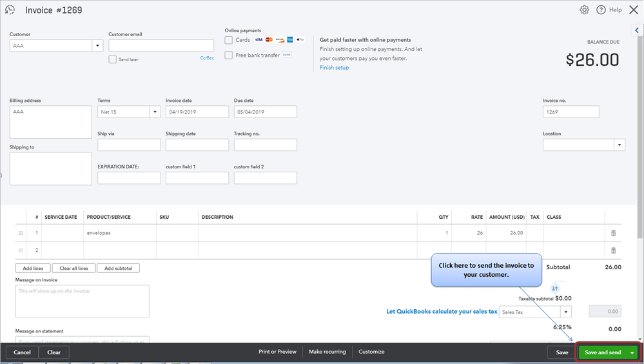The image size is (644, 364).
Task: Click the Invoice date field
Action: pos(197,112)
